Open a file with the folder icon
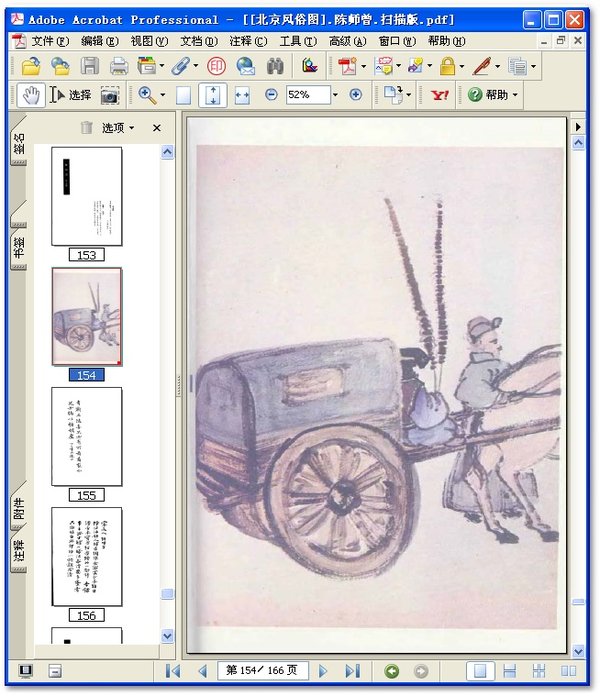Image resolution: width=600 pixels, height=696 pixels. [x=31, y=67]
